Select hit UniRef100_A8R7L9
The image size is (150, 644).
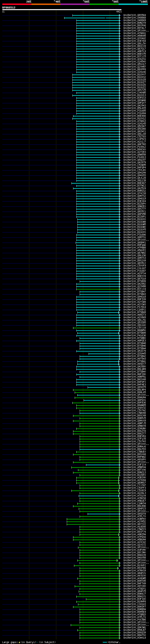pos(135,51)
